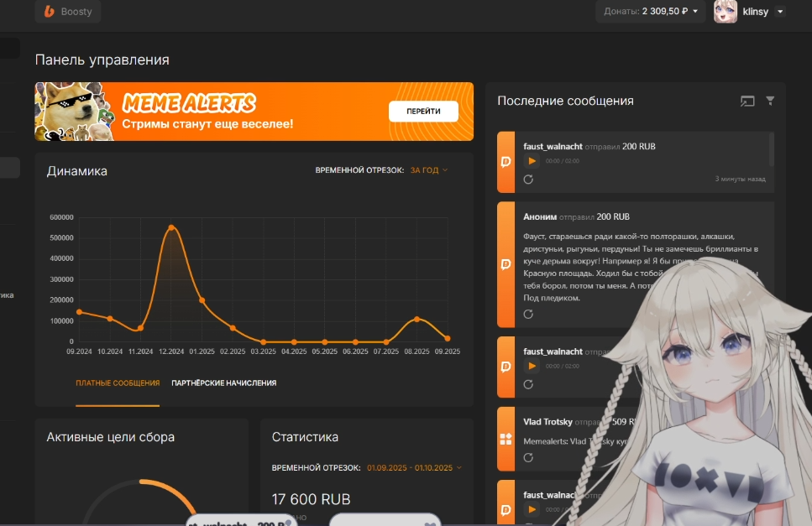Click donation icon on first faust_walnacht message
Viewport: 812px width, 526px height.
(506, 162)
